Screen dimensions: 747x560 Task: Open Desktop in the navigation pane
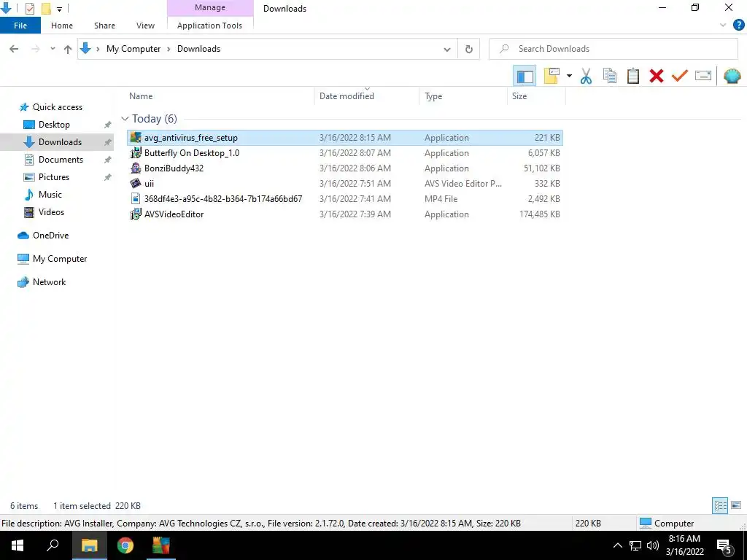54,124
